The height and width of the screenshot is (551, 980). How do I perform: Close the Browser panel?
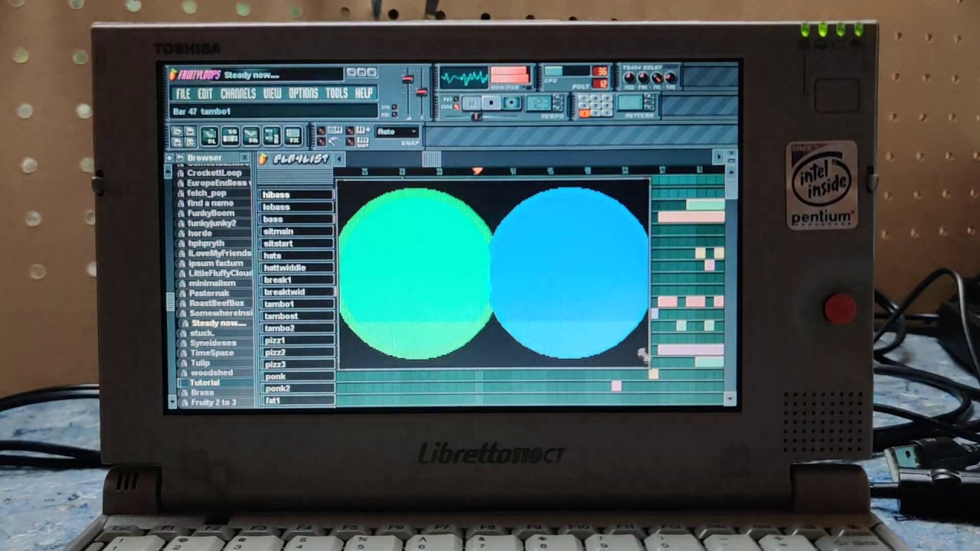(x=245, y=158)
